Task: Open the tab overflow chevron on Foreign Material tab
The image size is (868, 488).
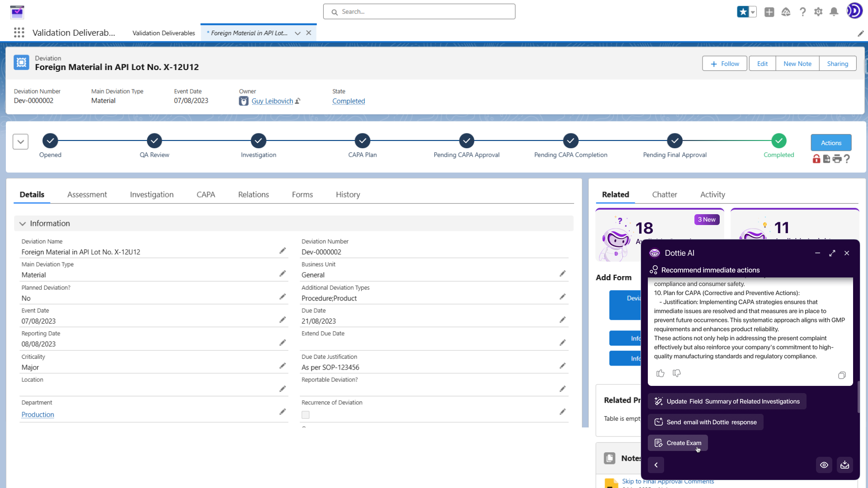Action: click(297, 33)
